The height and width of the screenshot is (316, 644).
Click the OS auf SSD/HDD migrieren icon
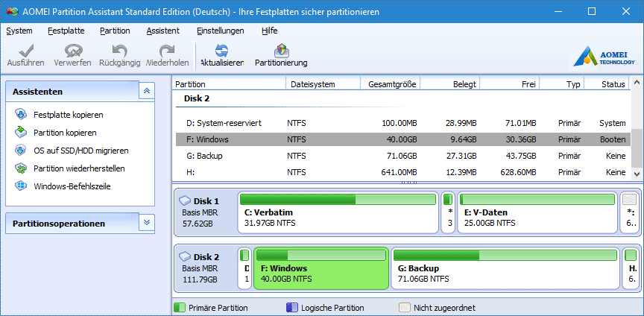[x=21, y=151]
